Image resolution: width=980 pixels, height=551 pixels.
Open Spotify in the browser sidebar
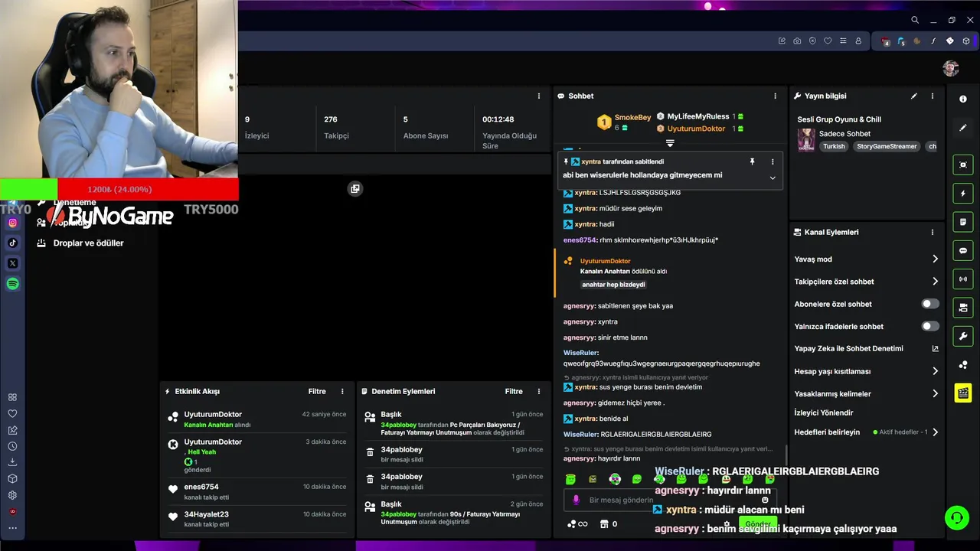point(12,284)
